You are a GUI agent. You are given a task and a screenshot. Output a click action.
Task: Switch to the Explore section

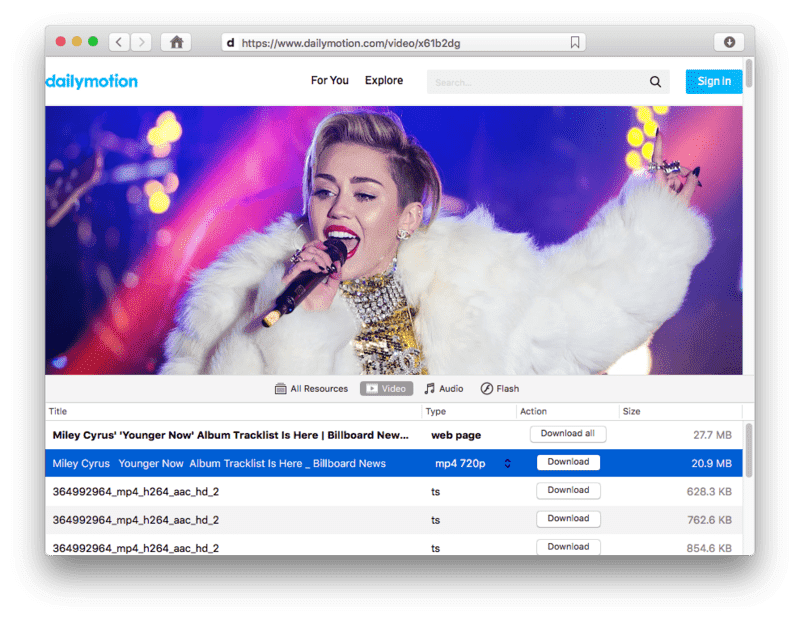click(384, 81)
